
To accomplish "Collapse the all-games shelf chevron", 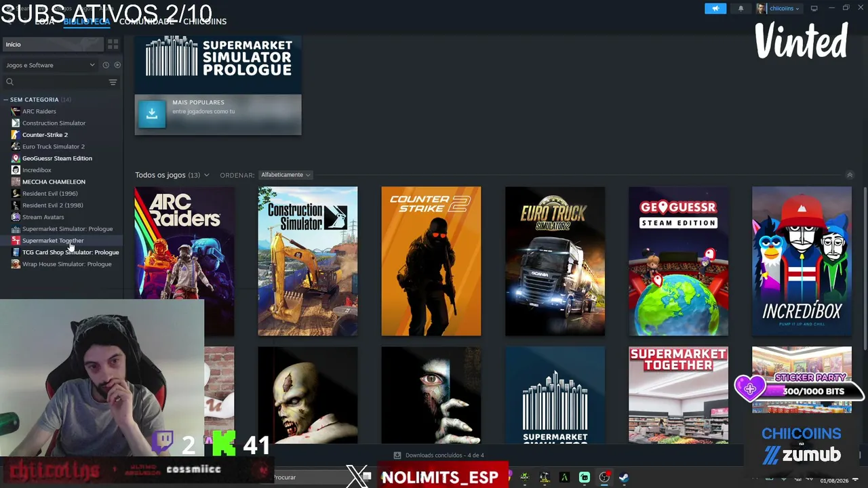I will coord(849,175).
